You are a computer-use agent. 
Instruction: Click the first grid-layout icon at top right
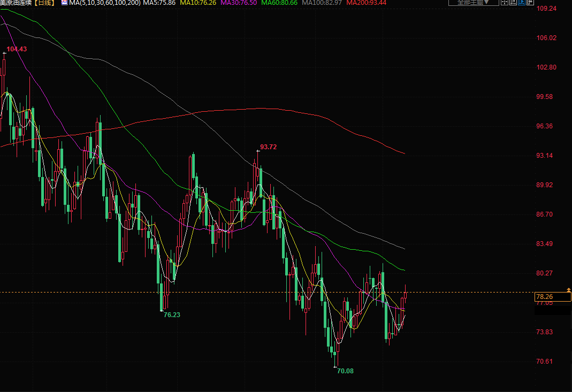coord(504,3)
